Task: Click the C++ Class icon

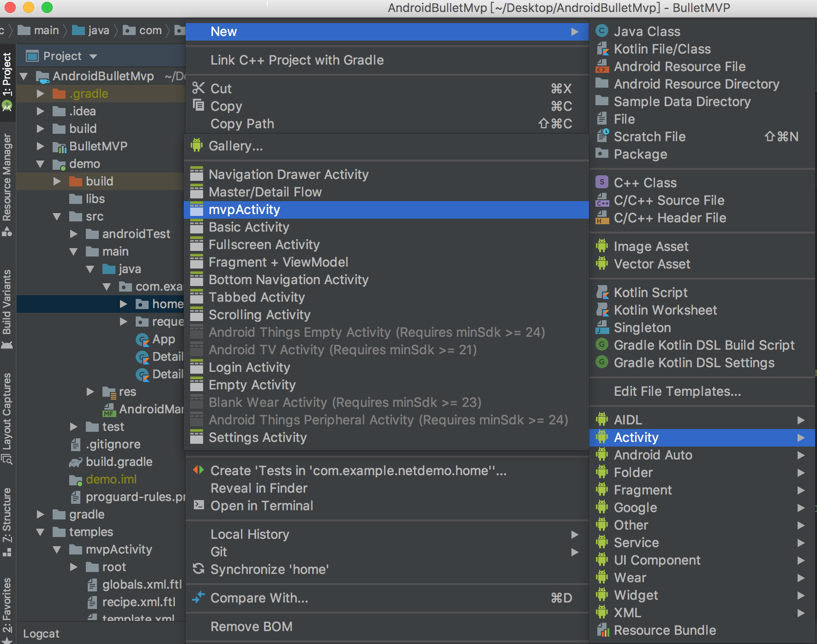Action: [x=602, y=182]
